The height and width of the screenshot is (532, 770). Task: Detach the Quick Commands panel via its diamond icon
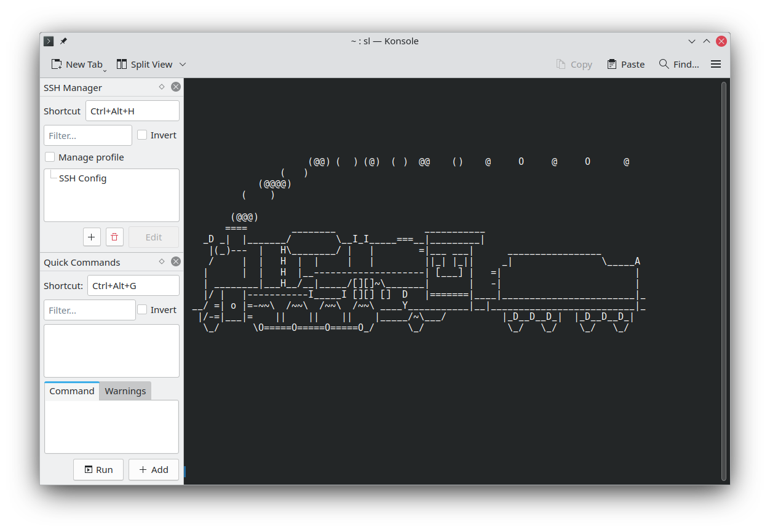click(x=161, y=261)
